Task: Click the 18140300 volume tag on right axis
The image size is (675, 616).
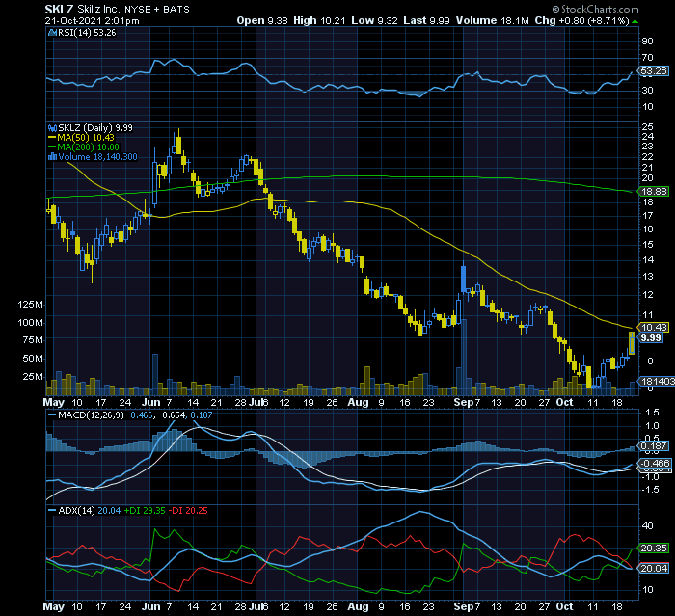Action: (658, 381)
